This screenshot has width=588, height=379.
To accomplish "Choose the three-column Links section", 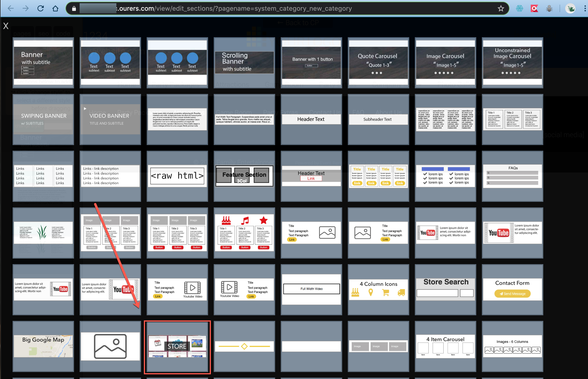I will (x=43, y=176).
